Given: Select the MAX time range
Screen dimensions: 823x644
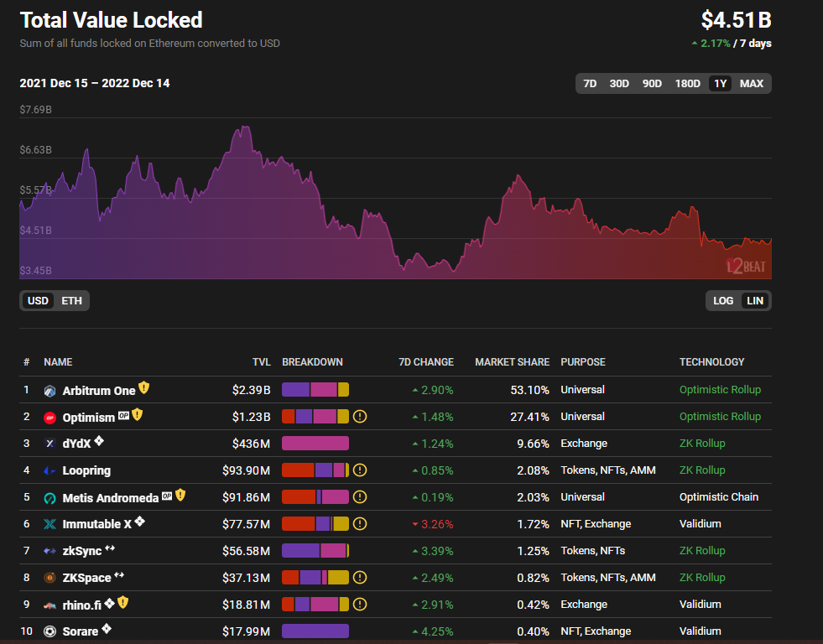Looking at the screenshot, I should point(752,84).
